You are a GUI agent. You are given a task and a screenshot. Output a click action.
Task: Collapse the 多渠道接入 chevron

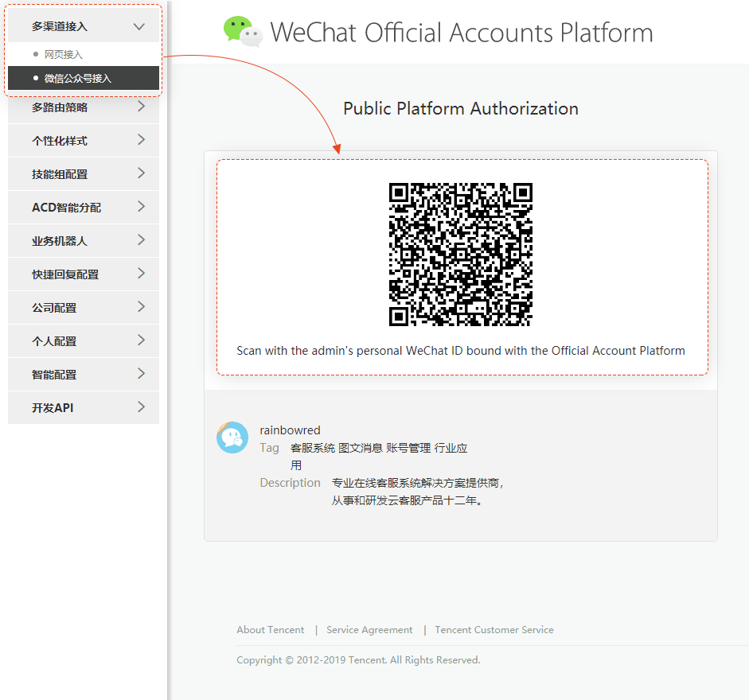coord(139,27)
